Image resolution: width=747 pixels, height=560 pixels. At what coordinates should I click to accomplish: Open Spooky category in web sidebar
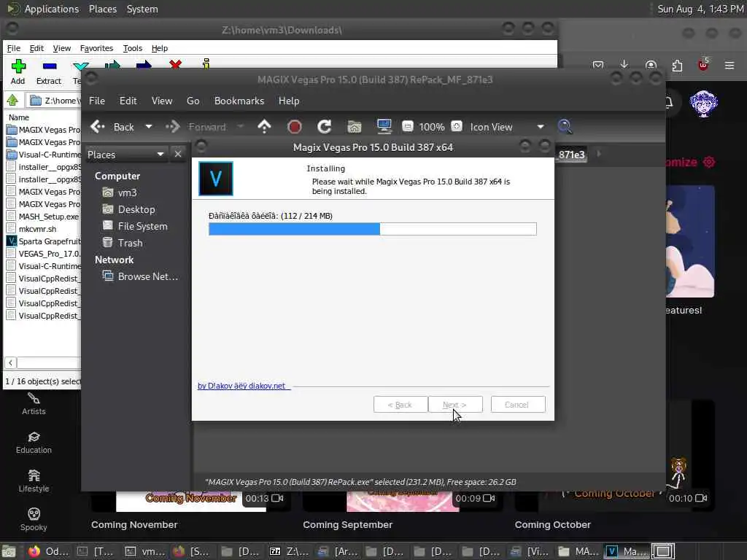click(x=34, y=520)
